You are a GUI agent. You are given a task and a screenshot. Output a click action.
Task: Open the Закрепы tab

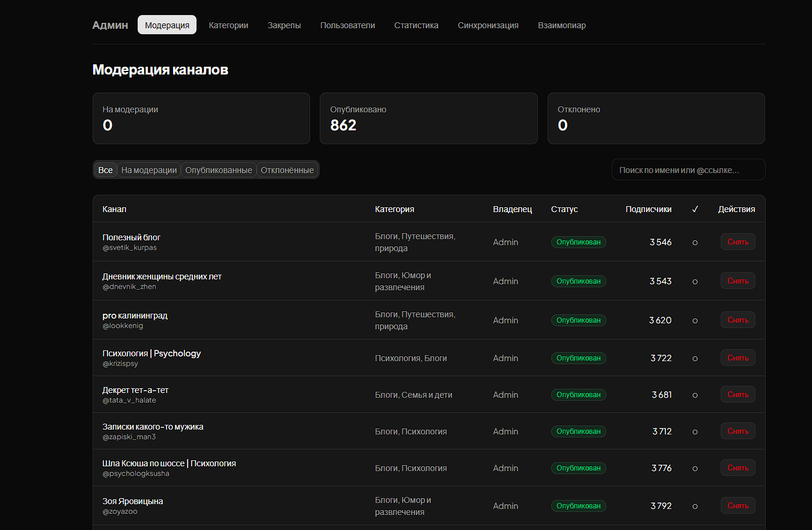pos(284,25)
